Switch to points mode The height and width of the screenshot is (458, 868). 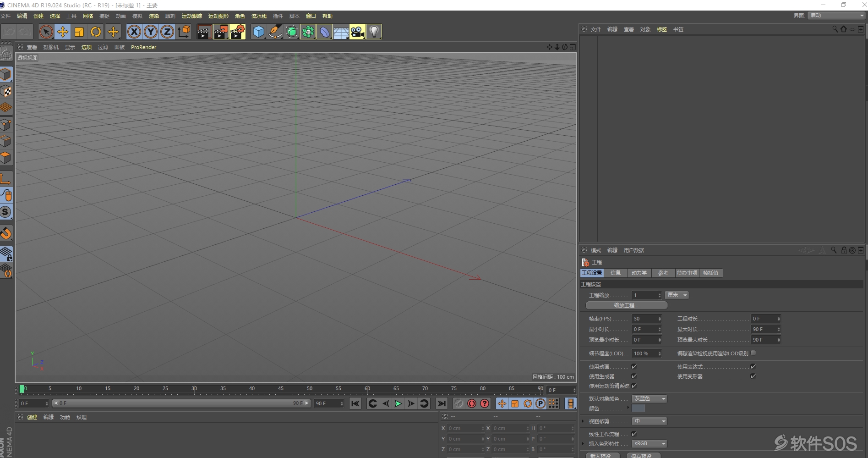click(6, 124)
